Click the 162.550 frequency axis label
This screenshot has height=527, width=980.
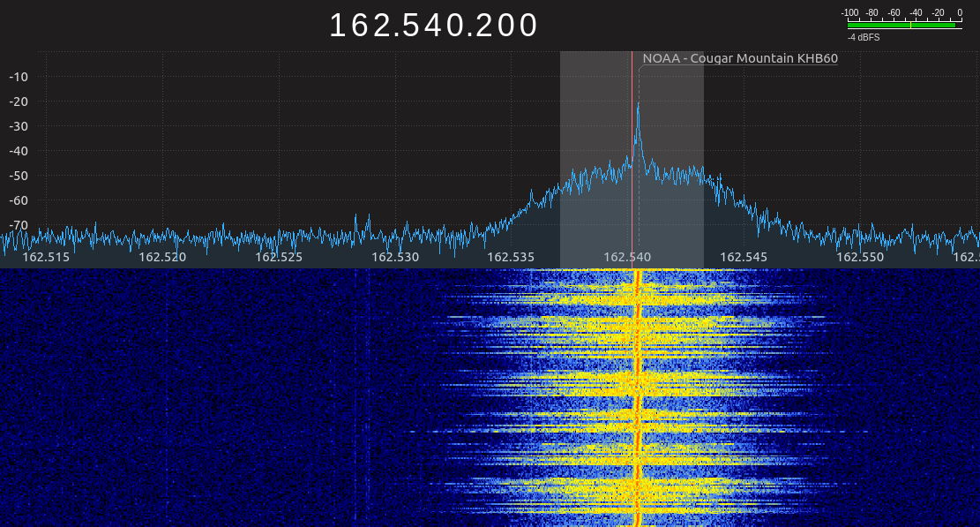click(x=860, y=257)
